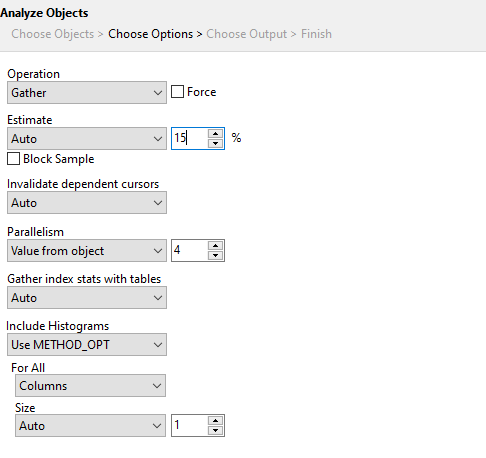The image size is (486, 458).
Task: Expand the Estimate dropdown set to Auto
Action: (x=87, y=138)
